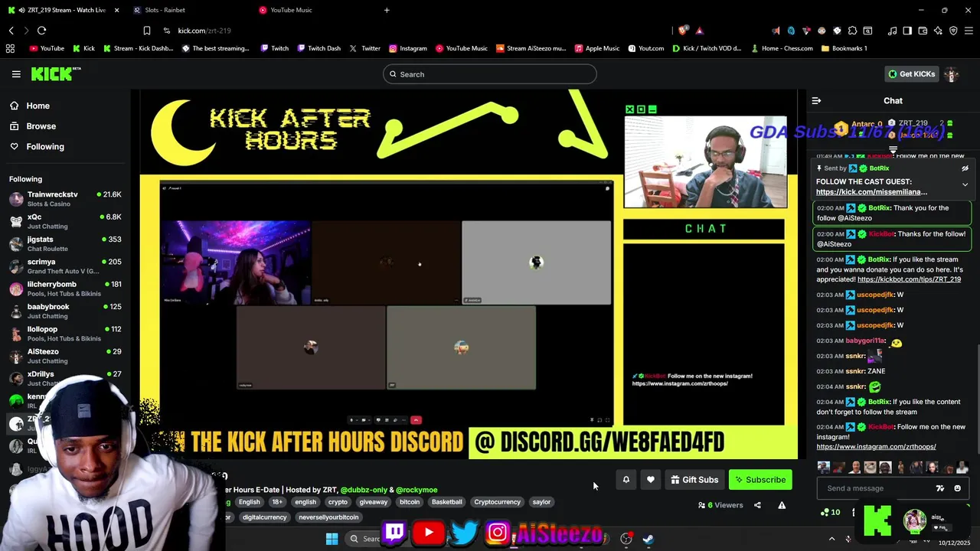Hide the pinned message eye icon

[x=965, y=168]
